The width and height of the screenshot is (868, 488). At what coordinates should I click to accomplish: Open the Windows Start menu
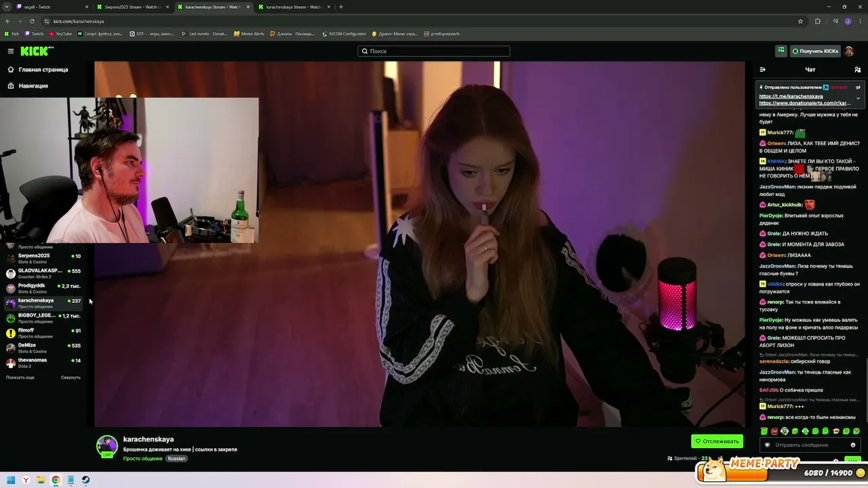tap(11, 480)
